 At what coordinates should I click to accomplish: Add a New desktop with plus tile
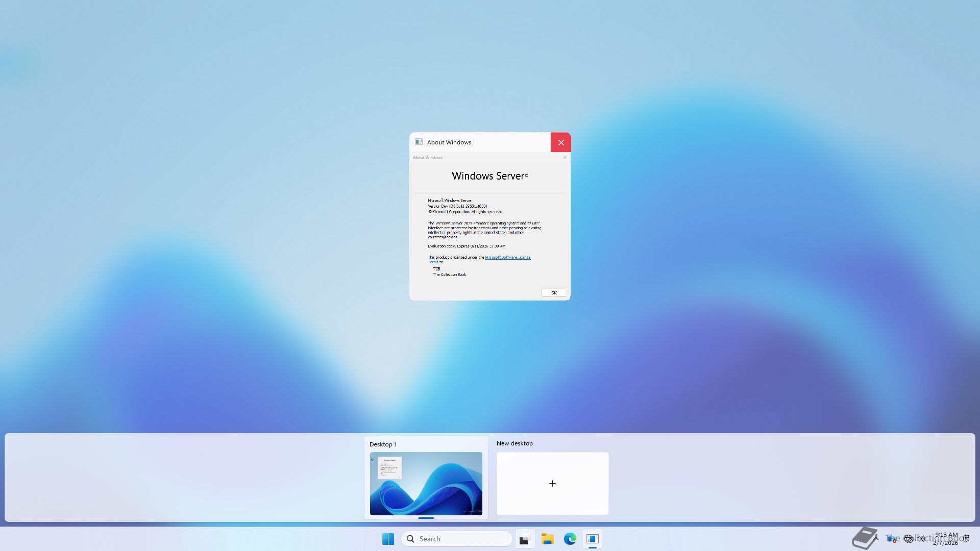click(552, 483)
